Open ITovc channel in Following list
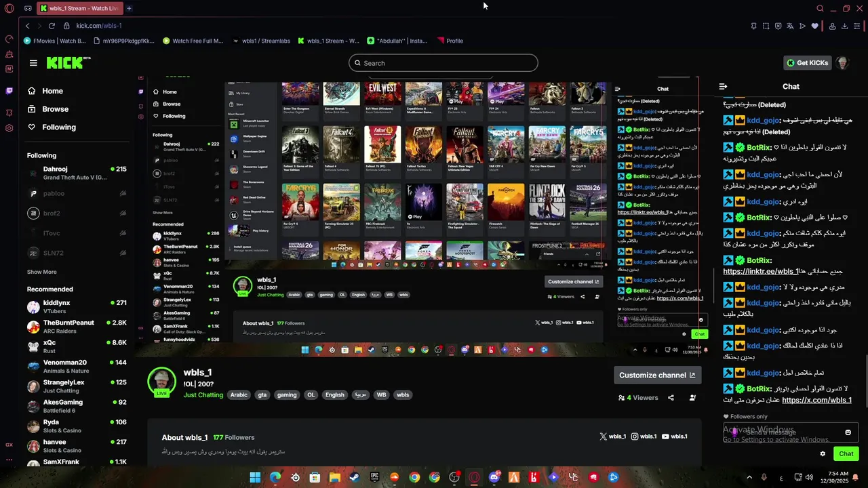Screen dimensions: 868x488 [78, 233]
